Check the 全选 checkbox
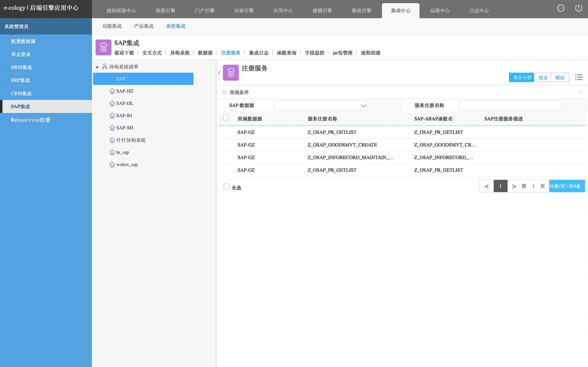Screen dimensions: 588x367 click(226, 186)
